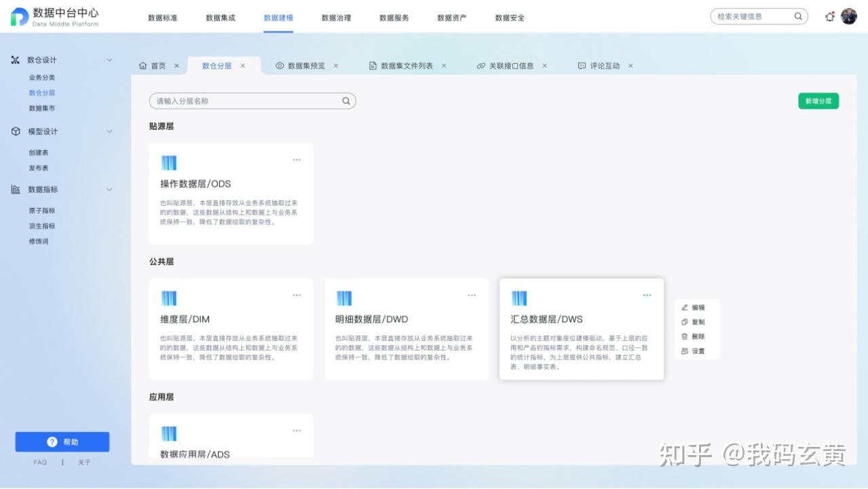Switch to the 数据集预览 tab
This screenshot has width=868, height=489.
click(306, 66)
